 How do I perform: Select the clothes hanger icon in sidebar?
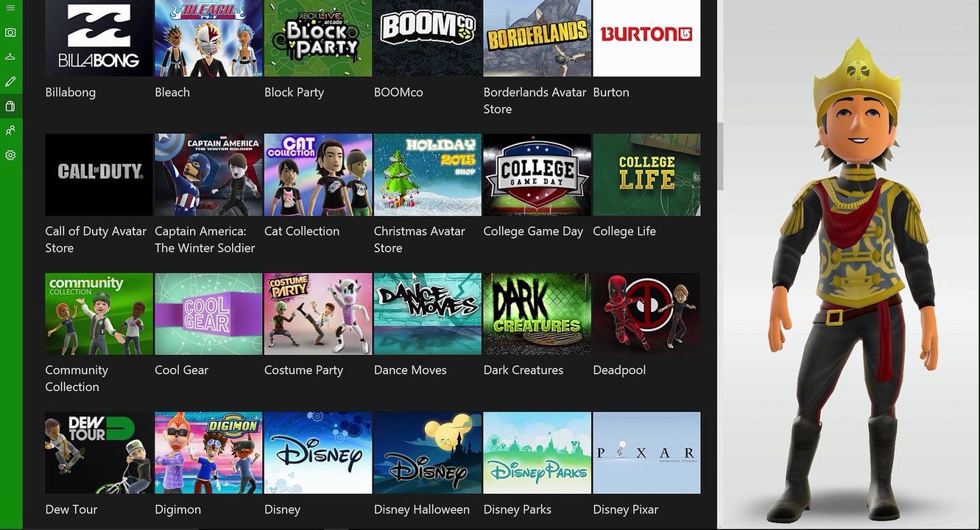pos(10,57)
